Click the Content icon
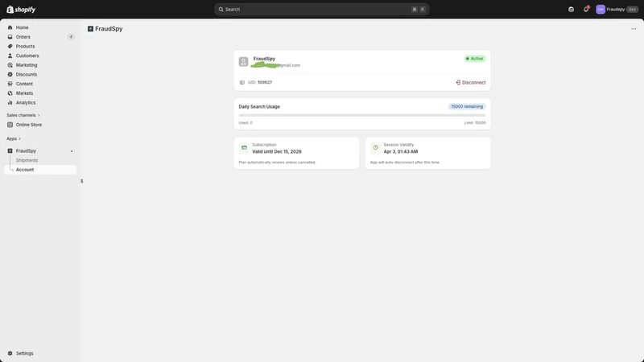The width and height of the screenshot is (644, 362). 10,84
